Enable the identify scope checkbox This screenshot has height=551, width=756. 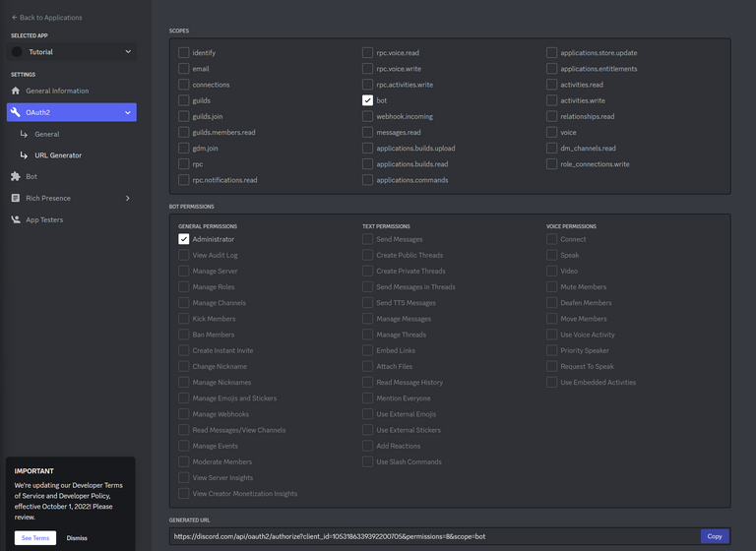[184, 52]
